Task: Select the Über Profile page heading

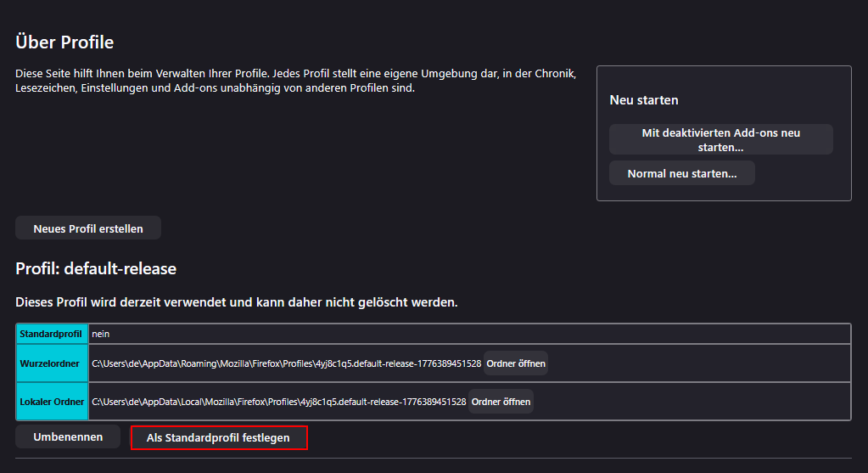Action: (x=64, y=42)
